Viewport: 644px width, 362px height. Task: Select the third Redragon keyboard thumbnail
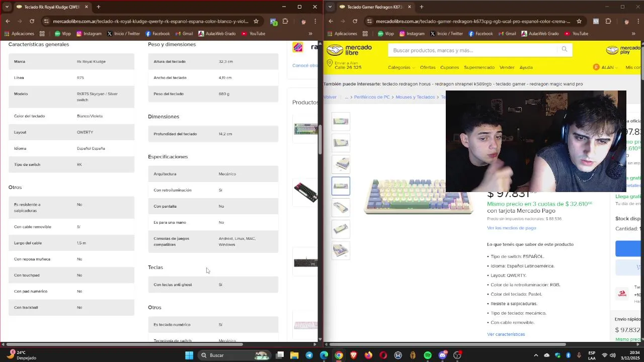coord(341,164)
